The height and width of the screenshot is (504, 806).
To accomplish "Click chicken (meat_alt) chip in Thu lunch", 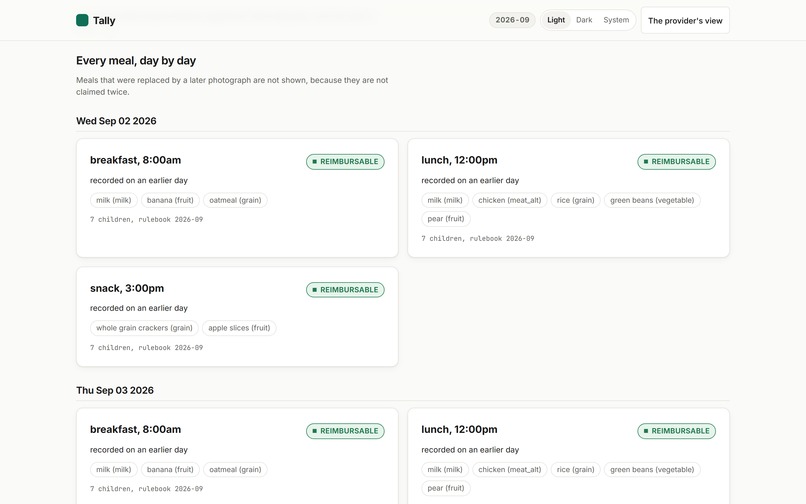I will pyautogui.click(x=509, y=470).
